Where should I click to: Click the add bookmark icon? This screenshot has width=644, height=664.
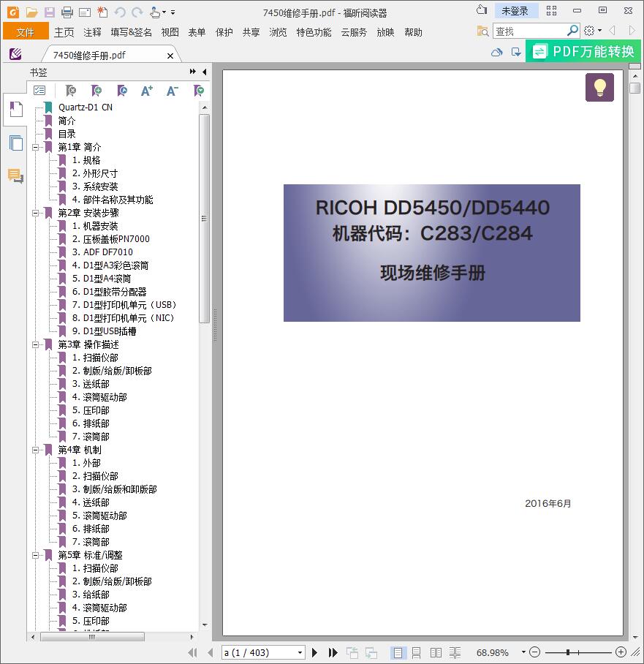click(x=96, y=90)
